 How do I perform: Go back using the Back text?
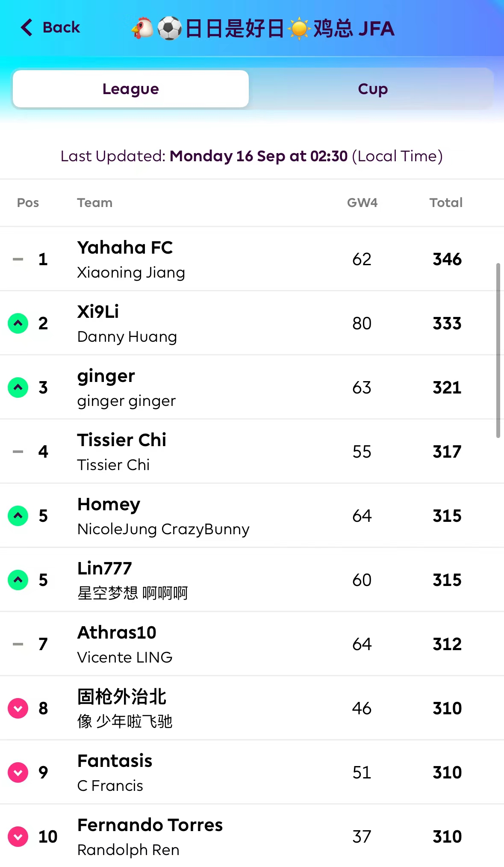(x=61, y=27)
